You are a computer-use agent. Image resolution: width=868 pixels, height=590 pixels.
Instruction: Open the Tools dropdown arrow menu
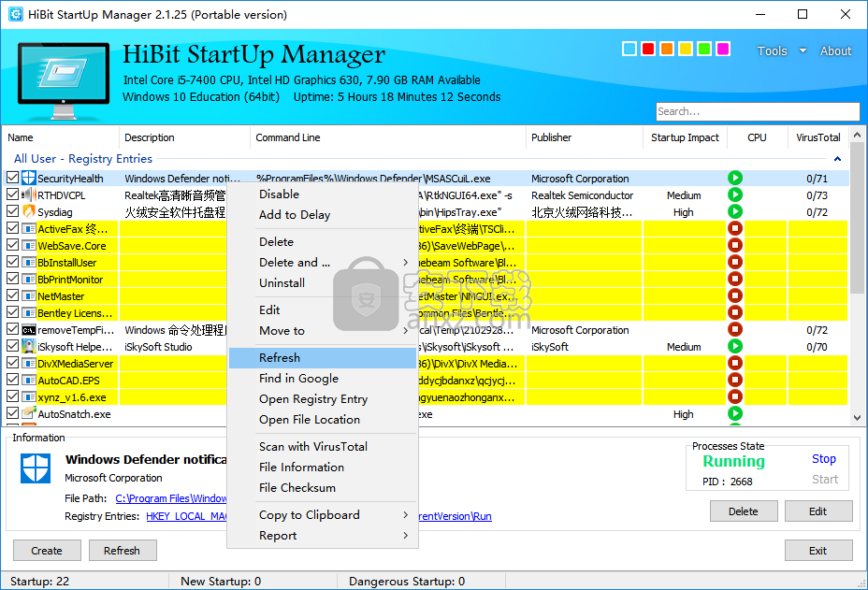point(803,51)
